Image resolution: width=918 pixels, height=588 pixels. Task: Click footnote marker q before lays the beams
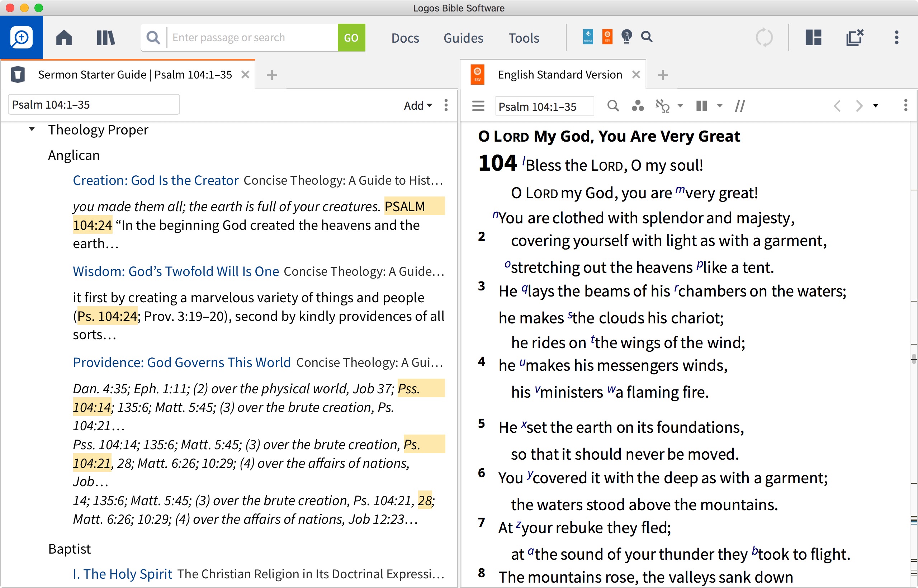[525, 288]
